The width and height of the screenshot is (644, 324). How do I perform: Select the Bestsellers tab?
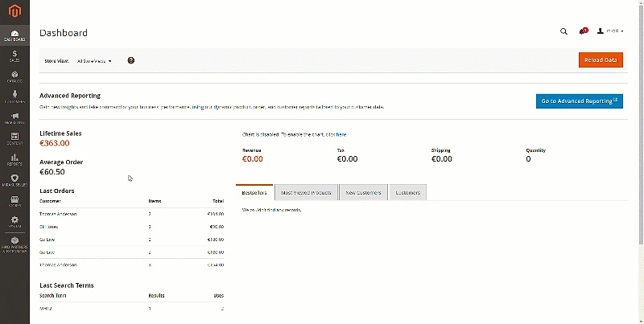click(x=254, y=193)
